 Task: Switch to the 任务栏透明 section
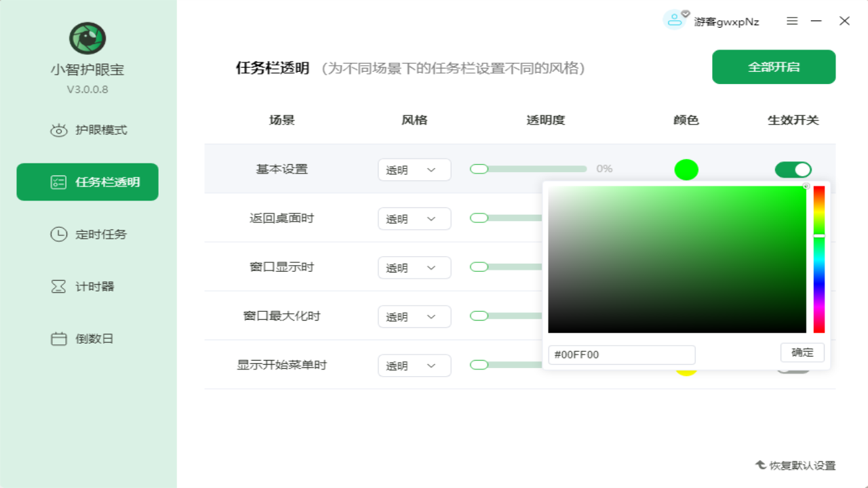[87, 182]
